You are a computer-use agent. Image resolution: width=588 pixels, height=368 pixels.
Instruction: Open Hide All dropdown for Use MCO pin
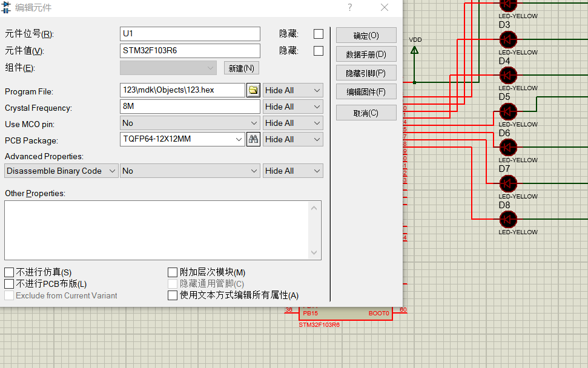pos(293,123)
